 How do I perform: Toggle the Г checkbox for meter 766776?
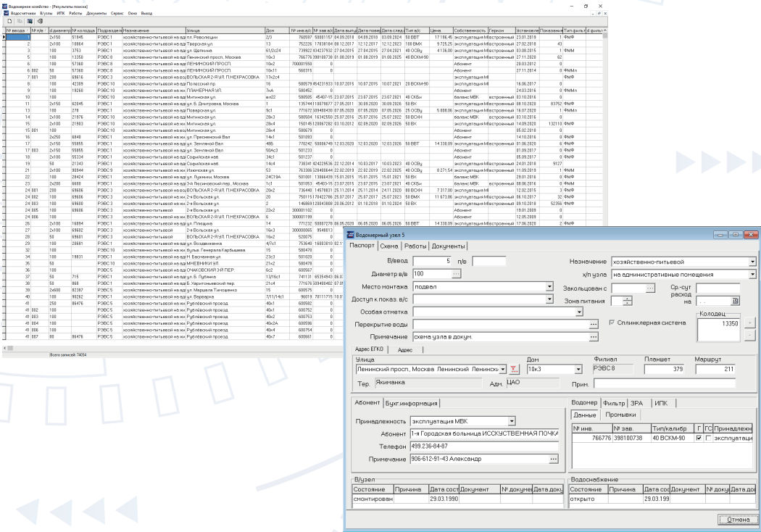pos(699,438)
